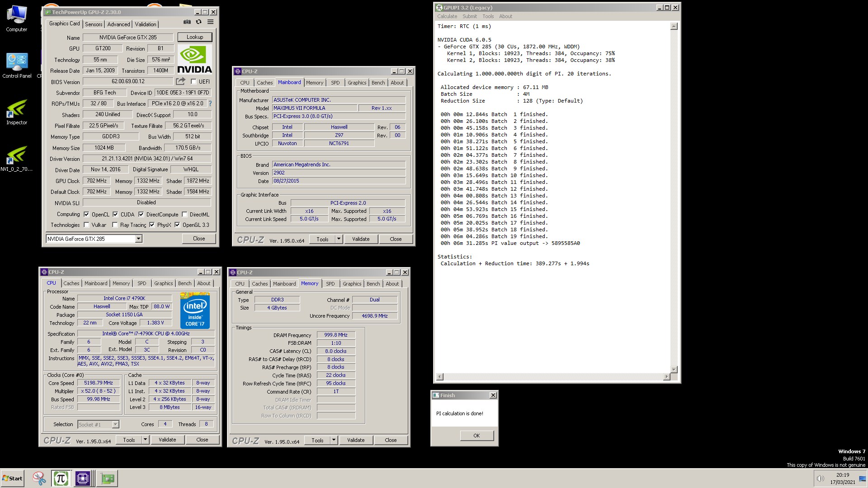Open the Control Panel desktop icon
868x488 pixels.
[17, 66]
